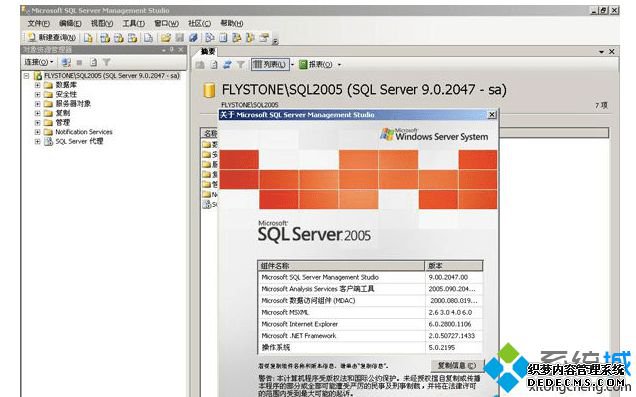This screenshot has width=636, height=397.
Task: Open the Properties Window toolbar icon
Action: click(264, 38)
